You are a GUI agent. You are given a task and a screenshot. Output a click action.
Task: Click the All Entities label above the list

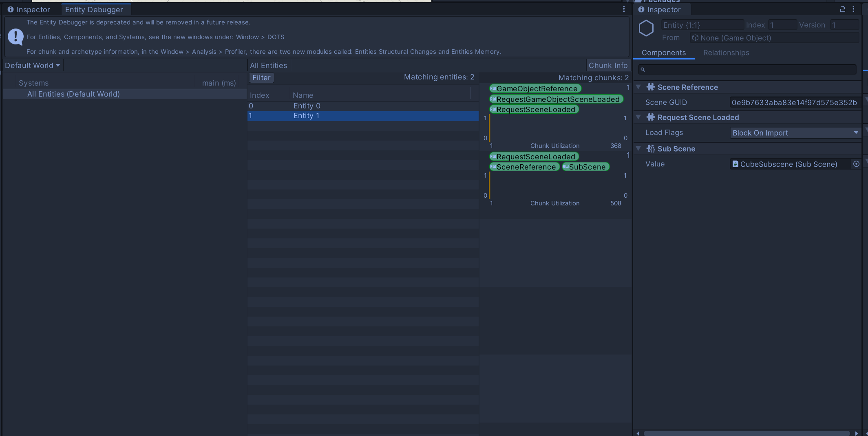(x=268, y=66)
